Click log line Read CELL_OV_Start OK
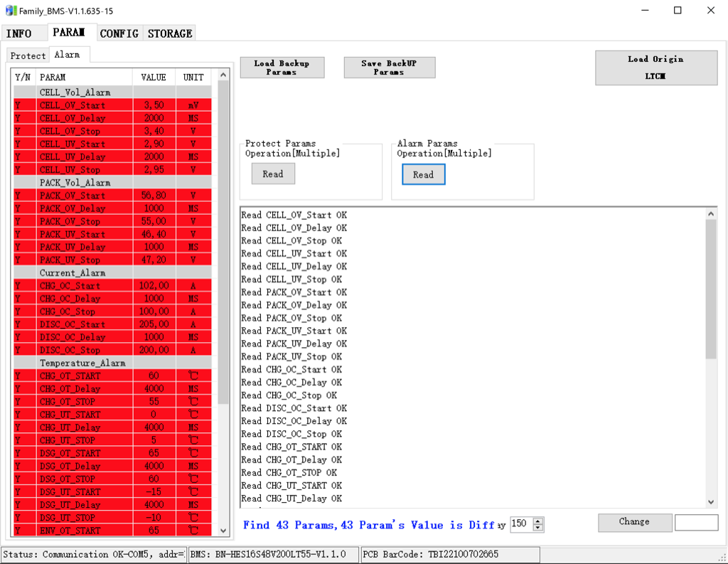Image resolution: width=728 pixels, height=564 pixels. point(294,215)
